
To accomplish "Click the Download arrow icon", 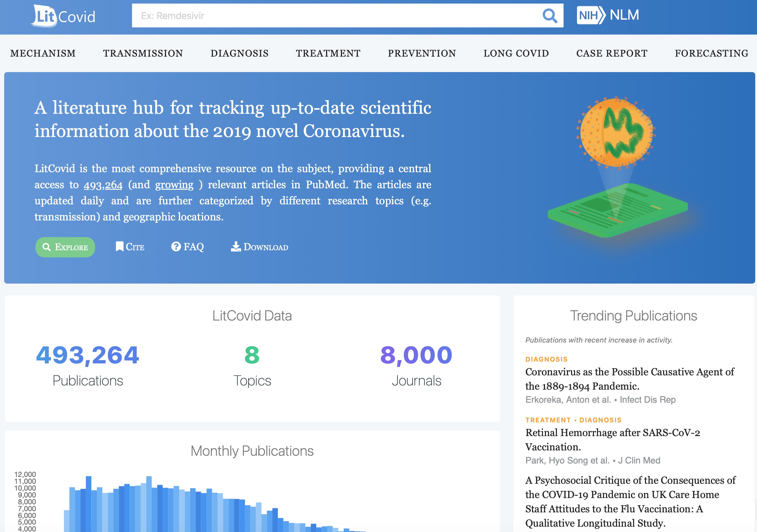I will point(235,247).
